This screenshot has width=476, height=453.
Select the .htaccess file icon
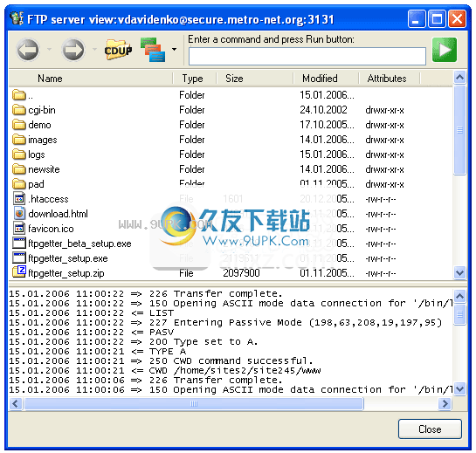tap(19, 199)
